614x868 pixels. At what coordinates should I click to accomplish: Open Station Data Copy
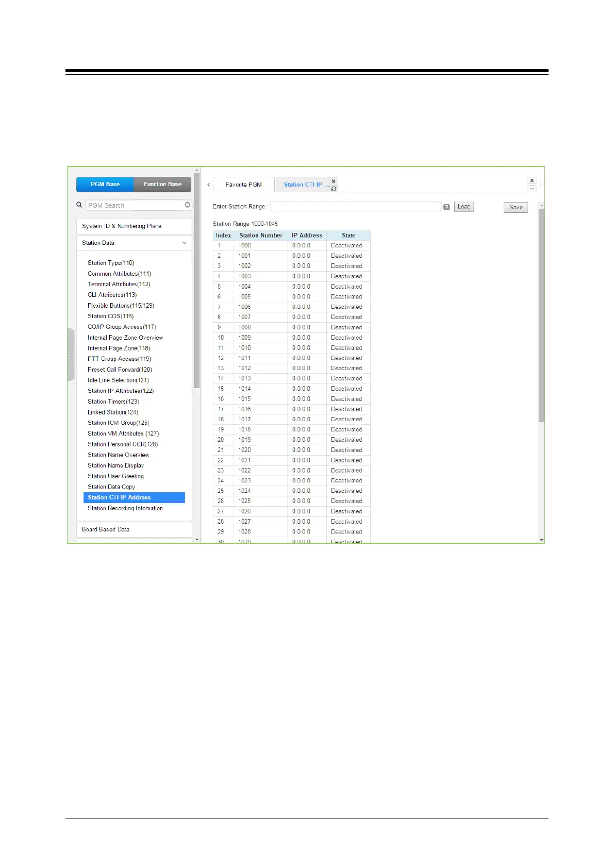pyautogui.click(x=111, y=487)
